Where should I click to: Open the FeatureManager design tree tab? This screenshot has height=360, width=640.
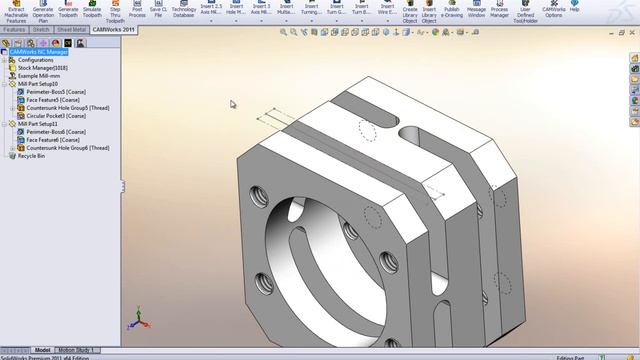pyautogui.click(x=6, y=43)
